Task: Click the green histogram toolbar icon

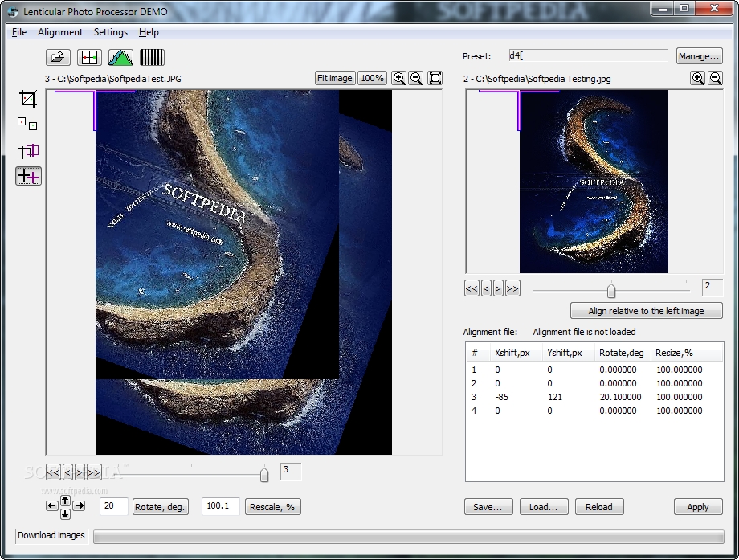Action: [120, 58]
